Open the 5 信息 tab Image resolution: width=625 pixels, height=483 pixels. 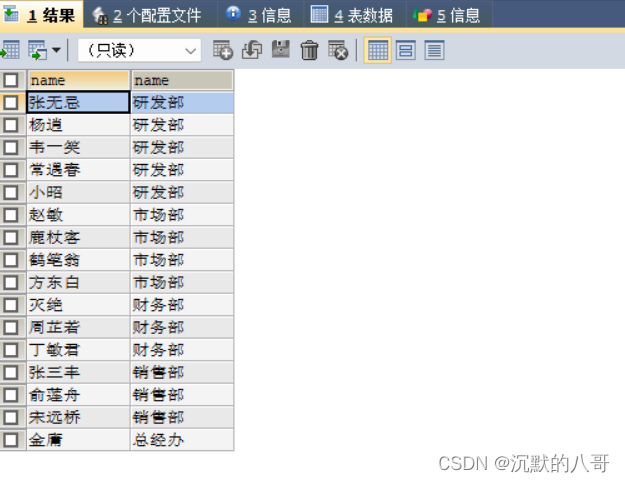coord(447,15)
